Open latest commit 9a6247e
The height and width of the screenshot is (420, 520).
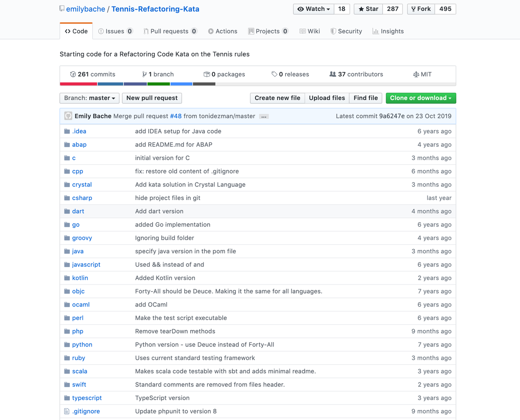click(x=392, y=116)
